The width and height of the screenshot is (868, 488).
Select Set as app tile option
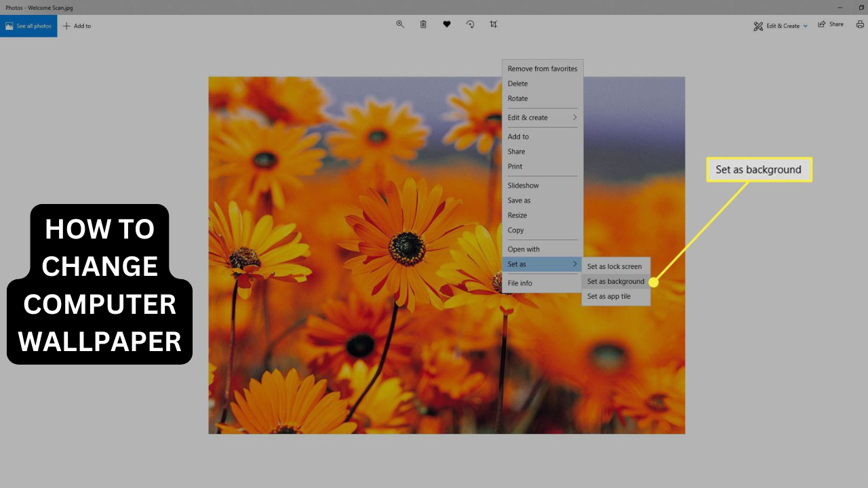tap(608, 296)
